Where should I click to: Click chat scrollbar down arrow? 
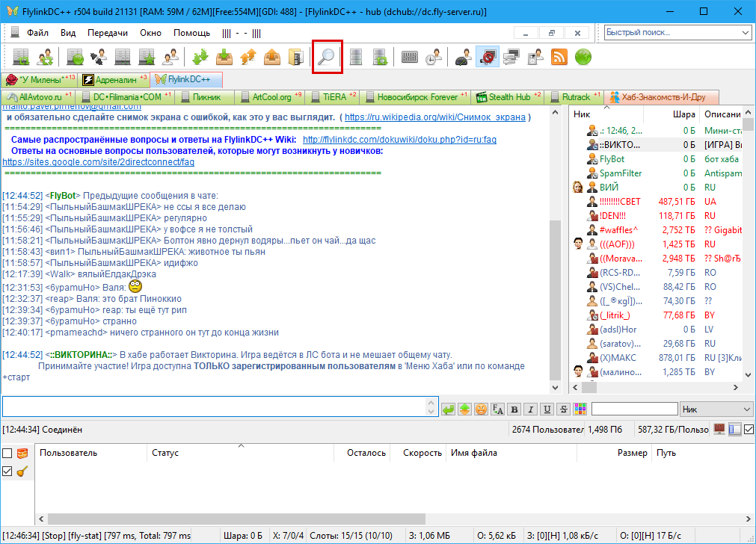pyautogui.click(x=555, y=387)
